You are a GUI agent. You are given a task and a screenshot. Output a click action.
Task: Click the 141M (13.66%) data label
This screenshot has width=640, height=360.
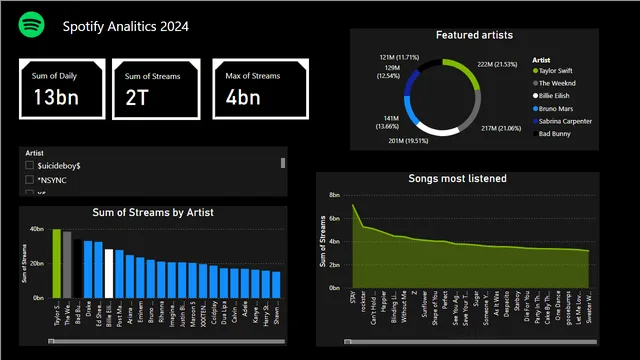387,122
